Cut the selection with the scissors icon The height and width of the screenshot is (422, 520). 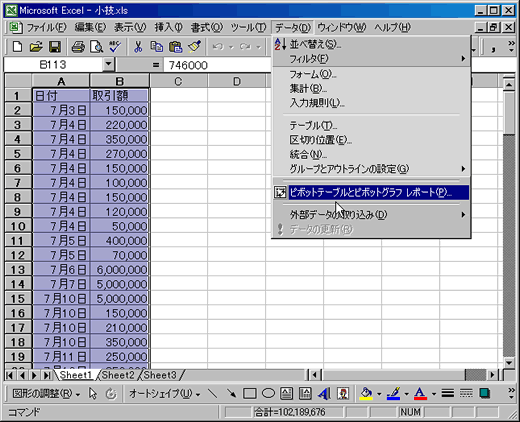138,47
